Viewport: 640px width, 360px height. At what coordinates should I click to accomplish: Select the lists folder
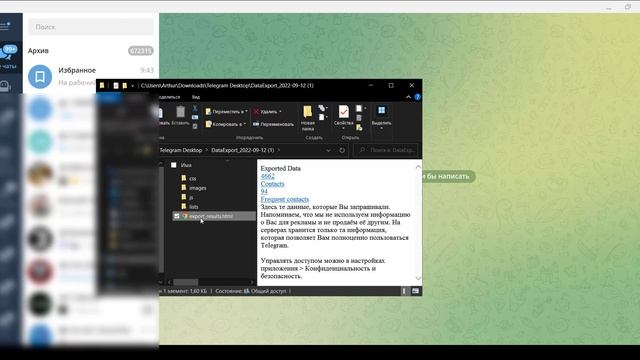pyautogui.click(x=193, y=207)
